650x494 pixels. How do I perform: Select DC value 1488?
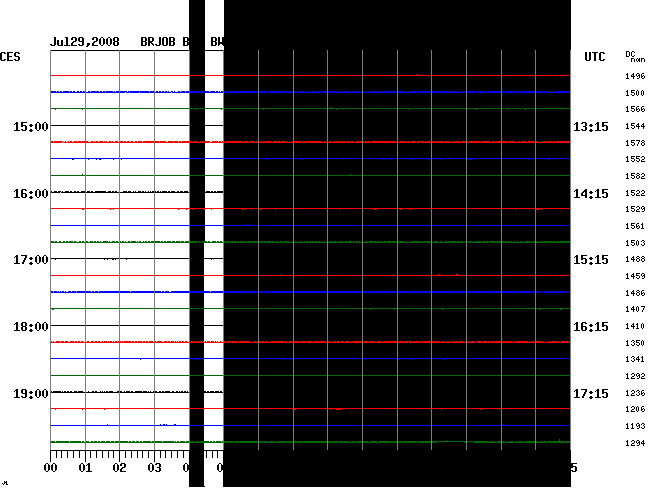pyautogui.click(x=635, y=259)
